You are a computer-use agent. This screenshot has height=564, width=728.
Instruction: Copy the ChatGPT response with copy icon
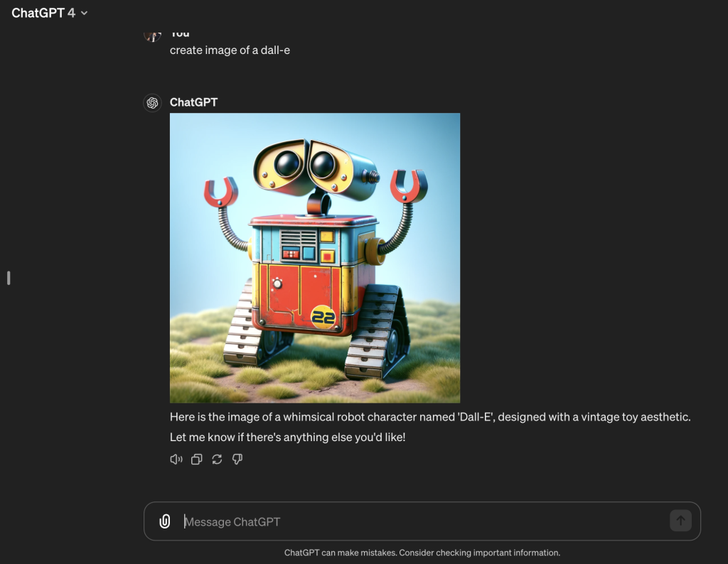point(197,460)
